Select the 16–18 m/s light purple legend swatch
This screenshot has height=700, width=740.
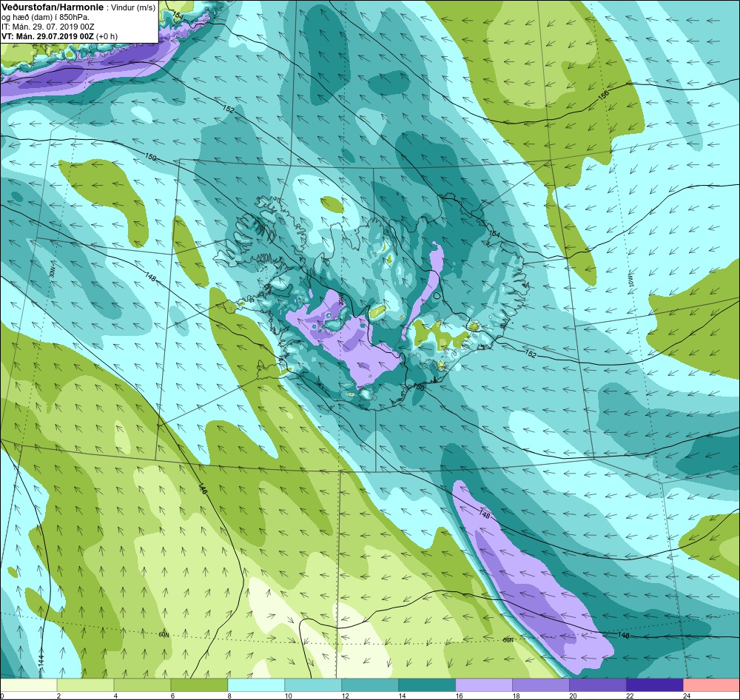pos(484,685)
